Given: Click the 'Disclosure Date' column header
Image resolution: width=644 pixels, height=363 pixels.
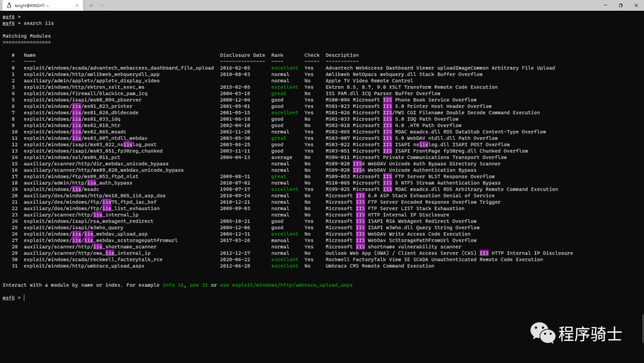Looking at the screenshot, I should (x=242, y=56).
